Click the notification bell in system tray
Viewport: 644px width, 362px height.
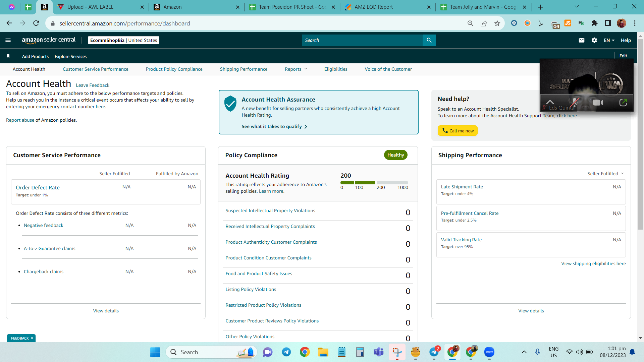point(632,352)
